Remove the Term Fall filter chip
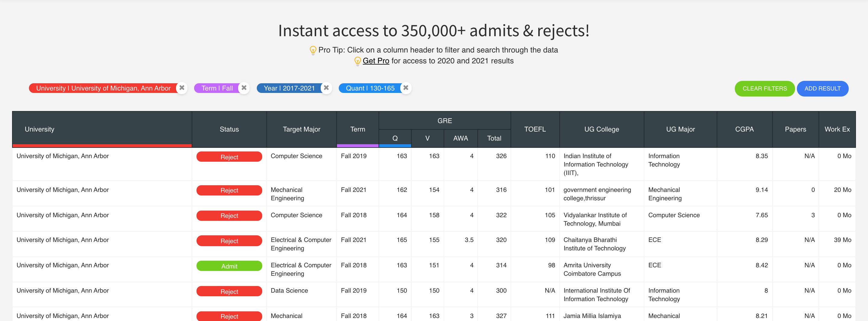This screenshot has height=321, width=868. tap(244, 88)
